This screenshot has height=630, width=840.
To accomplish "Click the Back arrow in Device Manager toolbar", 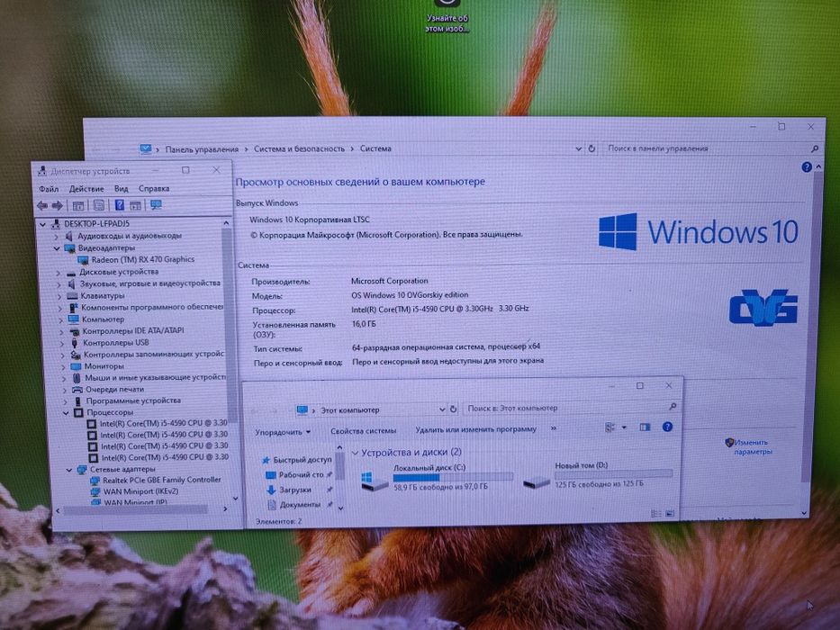I will (42, 205).
